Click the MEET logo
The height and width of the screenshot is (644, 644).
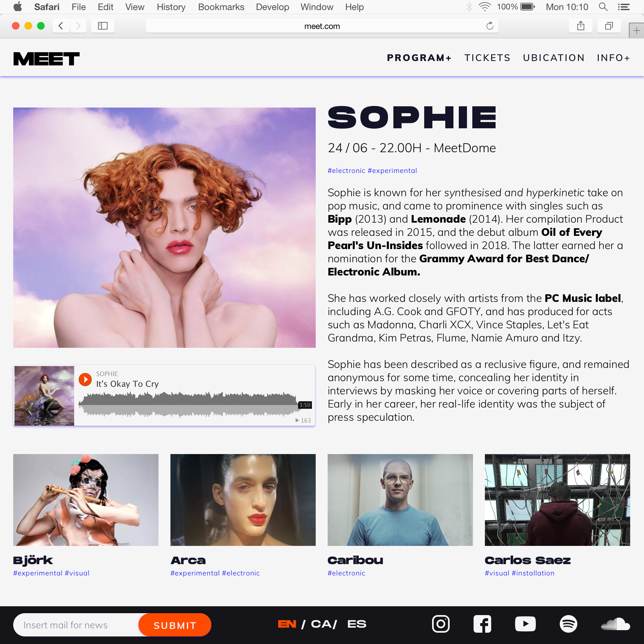pos(46,59)
